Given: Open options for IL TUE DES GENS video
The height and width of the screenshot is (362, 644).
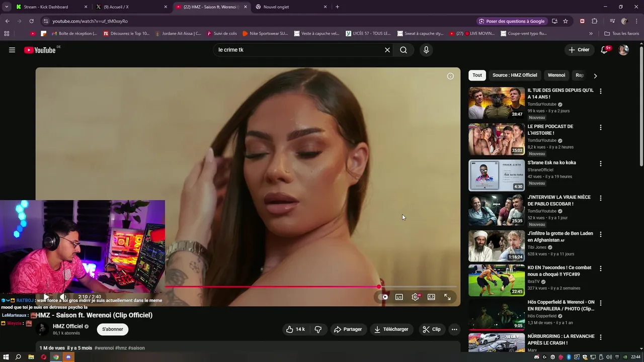Looking at the screenshot, I should point(600,92).
